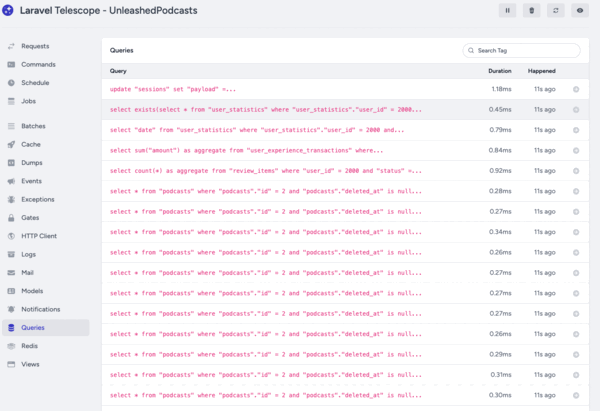
Task: Click the Notifications bell icon
Action: pos(11,309)
